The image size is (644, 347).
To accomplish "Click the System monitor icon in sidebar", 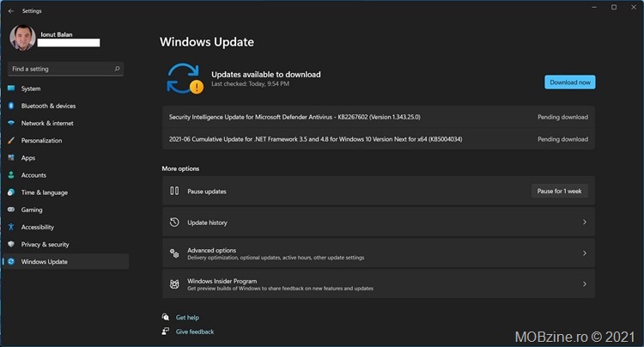I will 11,88.
